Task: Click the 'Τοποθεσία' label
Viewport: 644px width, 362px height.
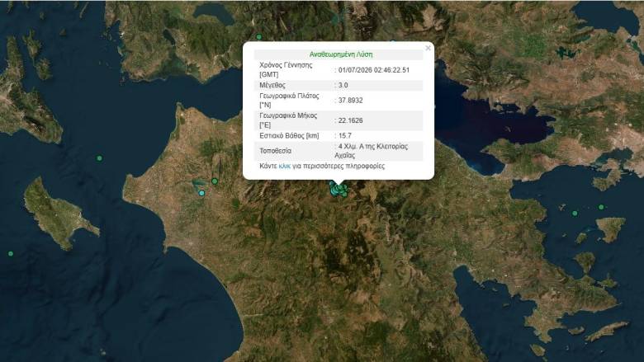Action: click(x=275, y=151)
